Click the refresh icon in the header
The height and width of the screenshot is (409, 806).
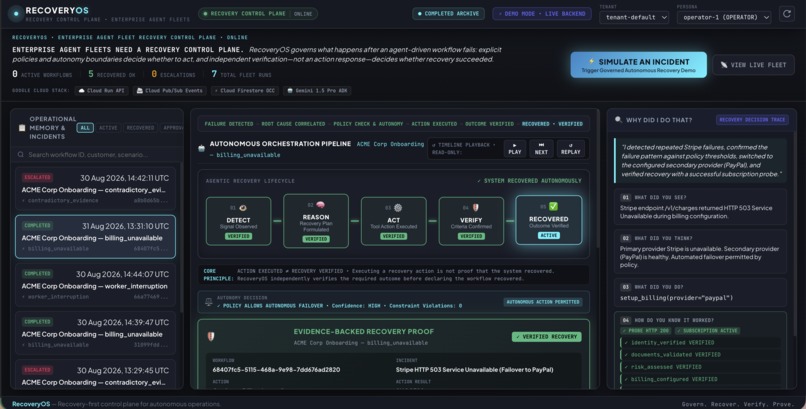pyautogui.click(x=786, y=14)
